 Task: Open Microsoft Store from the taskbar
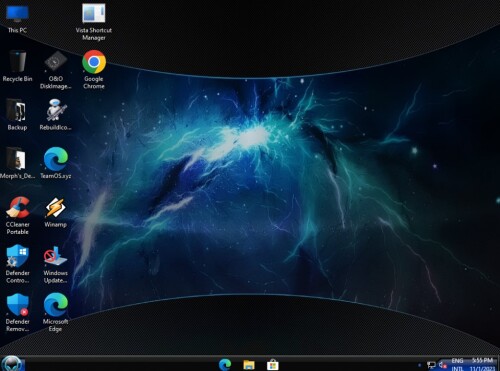(x=272, y=364)
